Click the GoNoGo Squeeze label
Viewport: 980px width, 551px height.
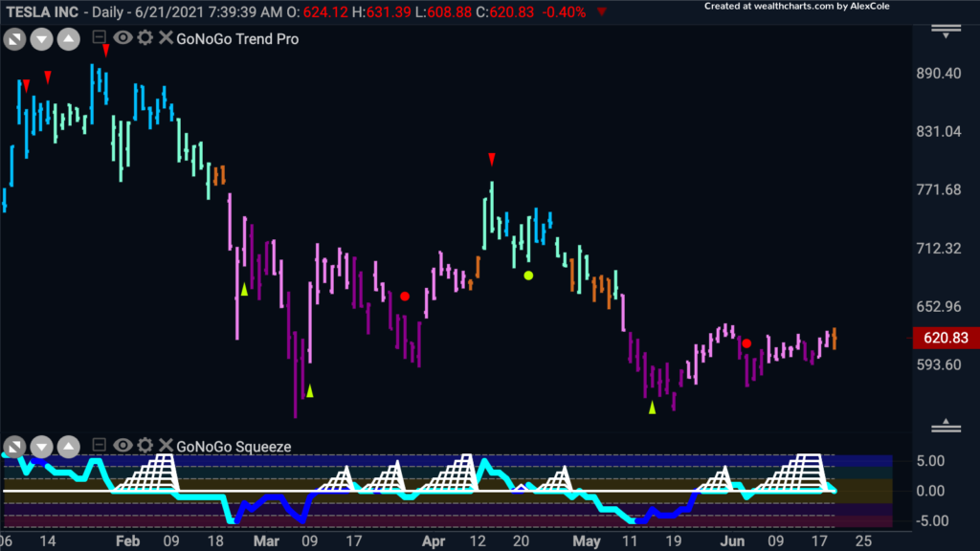[234, 447]
